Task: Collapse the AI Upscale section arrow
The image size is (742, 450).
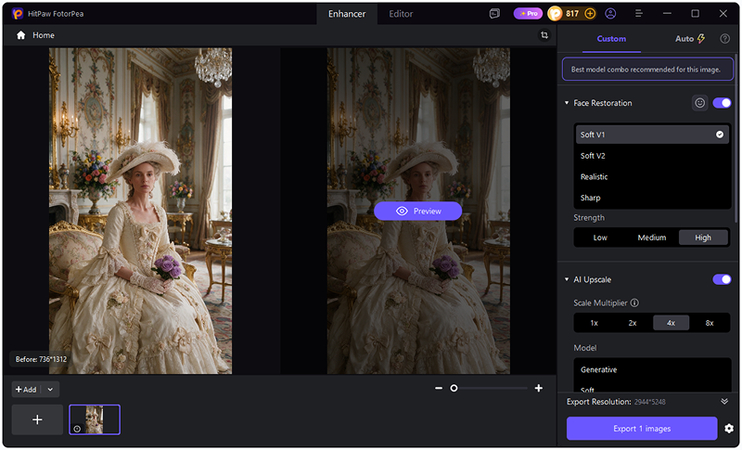Action: pyautogui.click(x=566, y=279)
